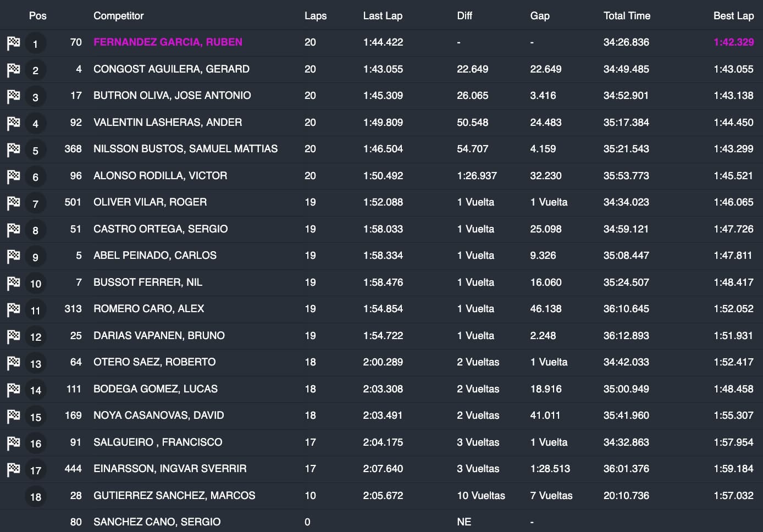Click the finish flag for Einarsson, Ingvar Sverrir
The image size is (763, 532).
click(x=13, y=469)
